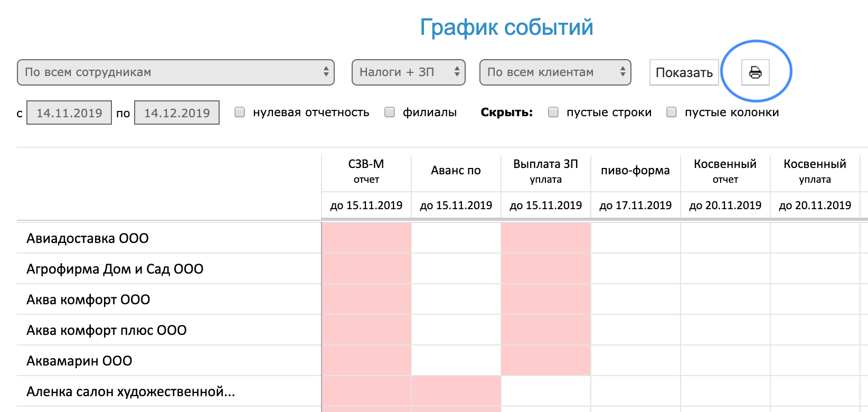Tick the пустые колонки checkbox
Screen dimensions: 868x412
pyautogui.click(x=672, y=112)
